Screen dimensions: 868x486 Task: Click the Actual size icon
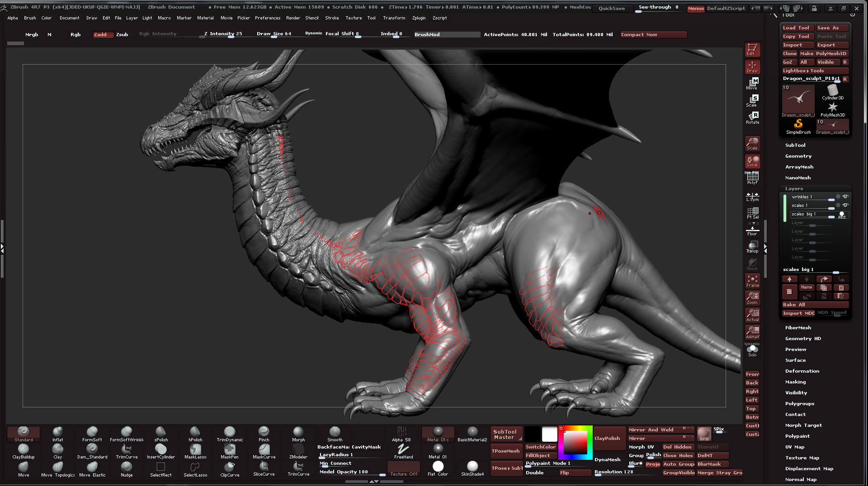coord(753,316)
